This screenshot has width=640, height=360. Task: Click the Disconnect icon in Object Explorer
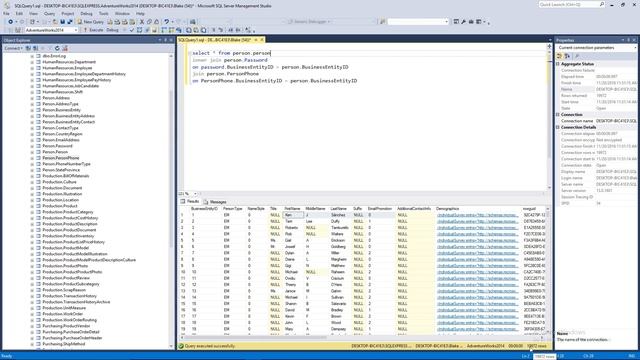pos(36,48)
